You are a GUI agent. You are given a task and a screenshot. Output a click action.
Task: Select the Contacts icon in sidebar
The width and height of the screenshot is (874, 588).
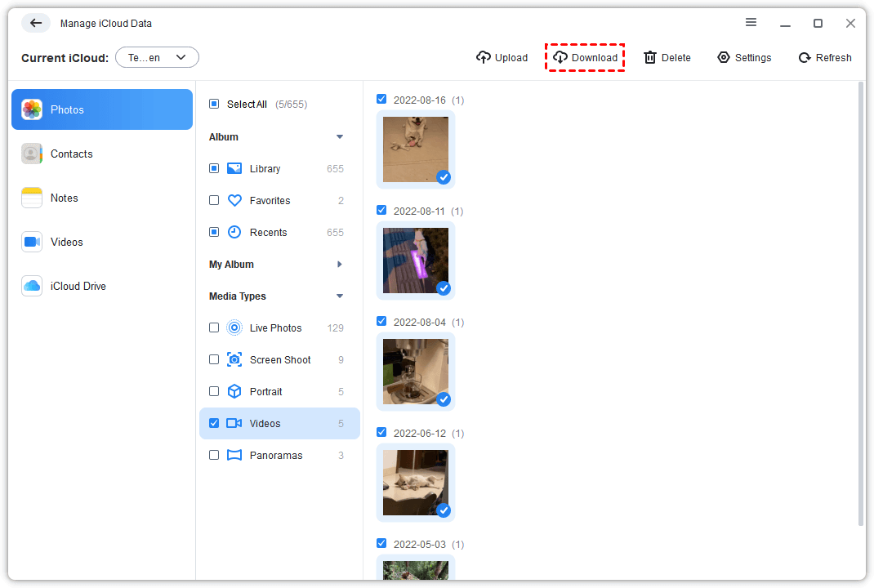pyautogui.click(x=32, y=154)
